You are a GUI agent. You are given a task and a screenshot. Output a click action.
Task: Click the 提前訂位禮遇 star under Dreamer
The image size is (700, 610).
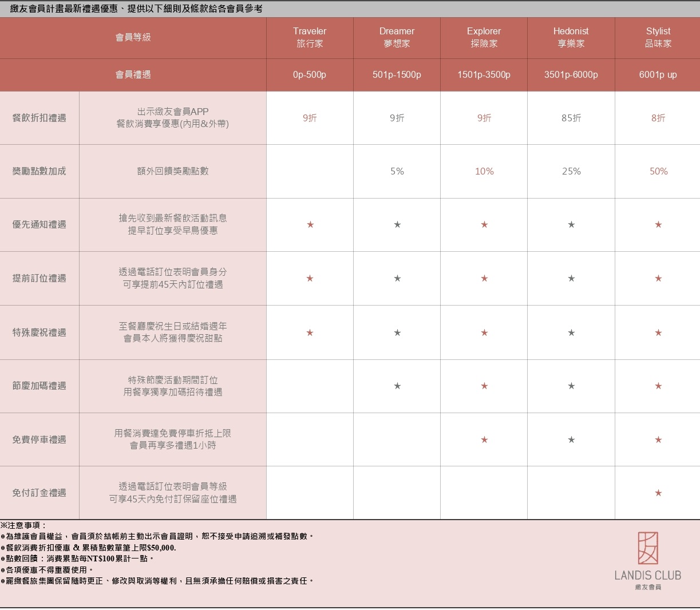(397, 278)
